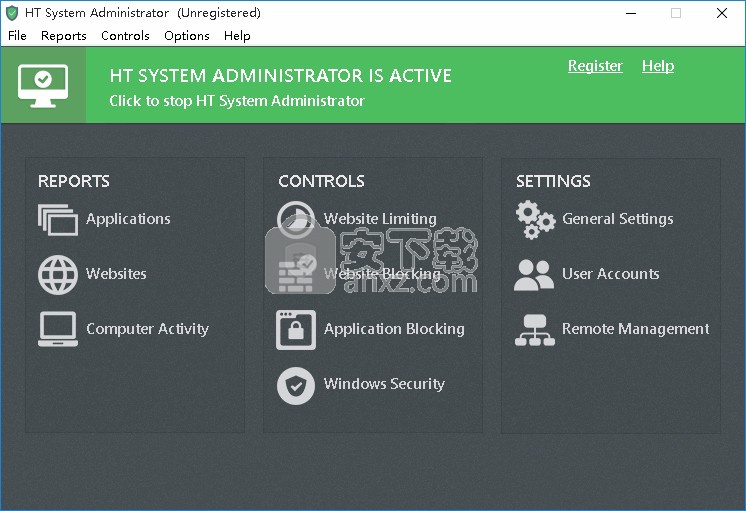Open the Controls menu
The image size is (746, 511).
[x=125, y=36]
